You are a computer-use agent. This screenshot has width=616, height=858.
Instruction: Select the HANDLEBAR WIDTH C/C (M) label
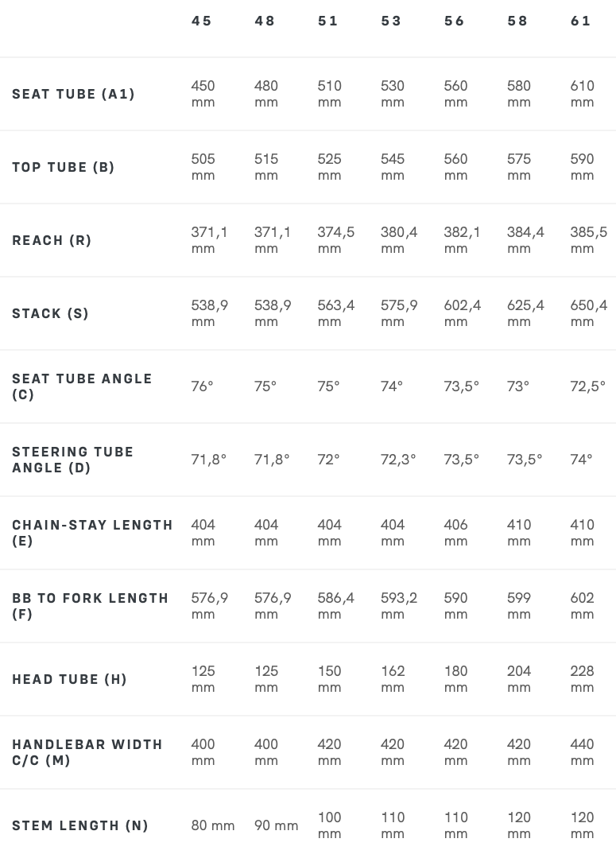(x=87, y=752)
